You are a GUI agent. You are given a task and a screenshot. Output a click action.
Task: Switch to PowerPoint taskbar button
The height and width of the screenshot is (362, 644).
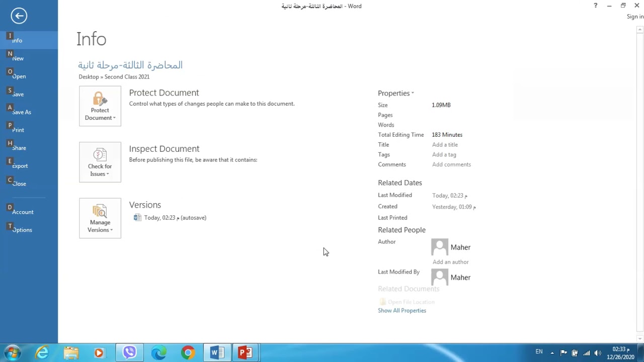click(x=246, y=353)
